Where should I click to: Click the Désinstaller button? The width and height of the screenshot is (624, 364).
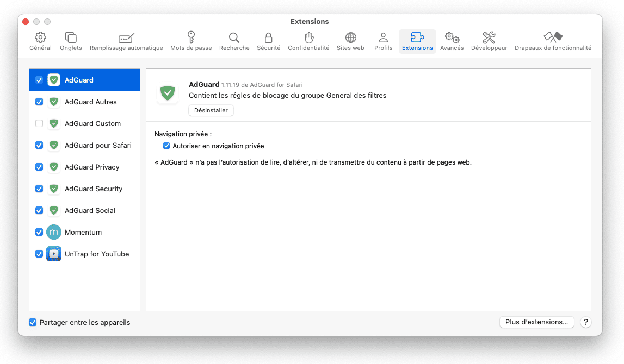(211, 110)
